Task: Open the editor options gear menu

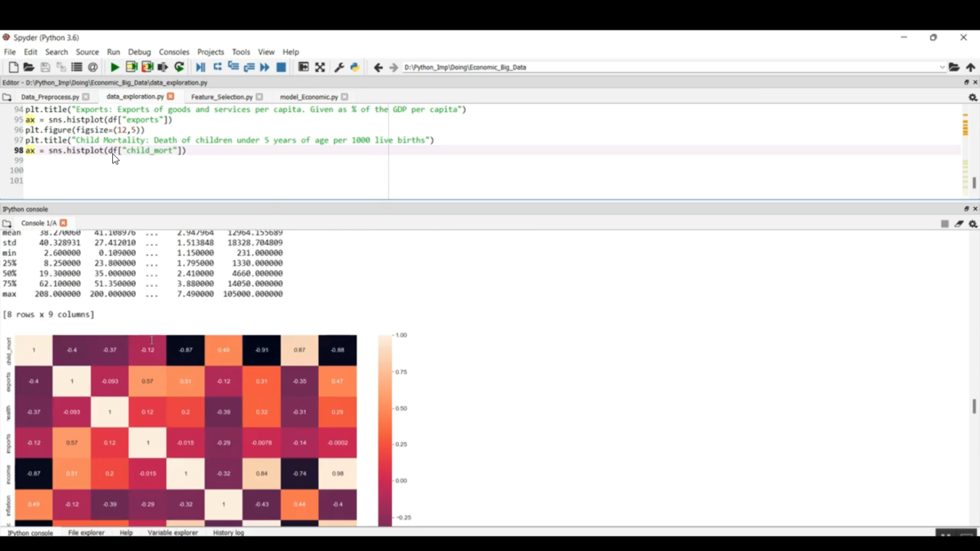Action: click(x=973, y=97)
